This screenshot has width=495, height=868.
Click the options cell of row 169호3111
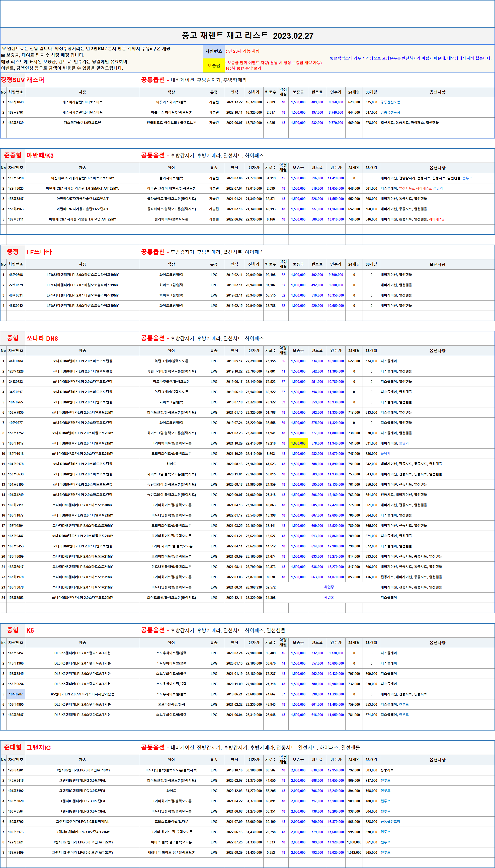pos(437,219)
